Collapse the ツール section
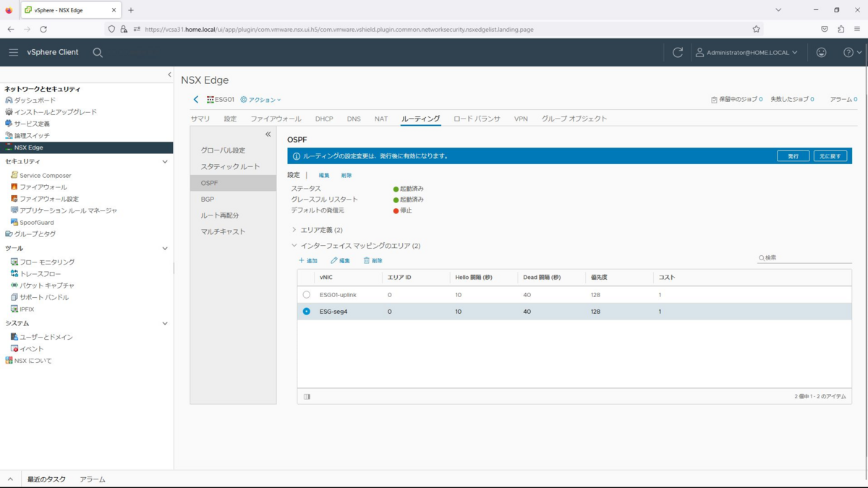Screen dimensions: 868x488 (x=164, y=249)
